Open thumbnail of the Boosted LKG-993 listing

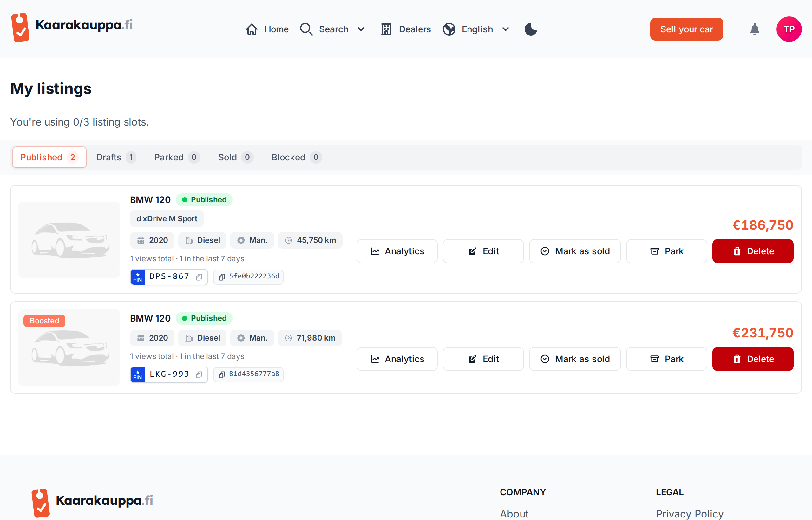(69, 348)
